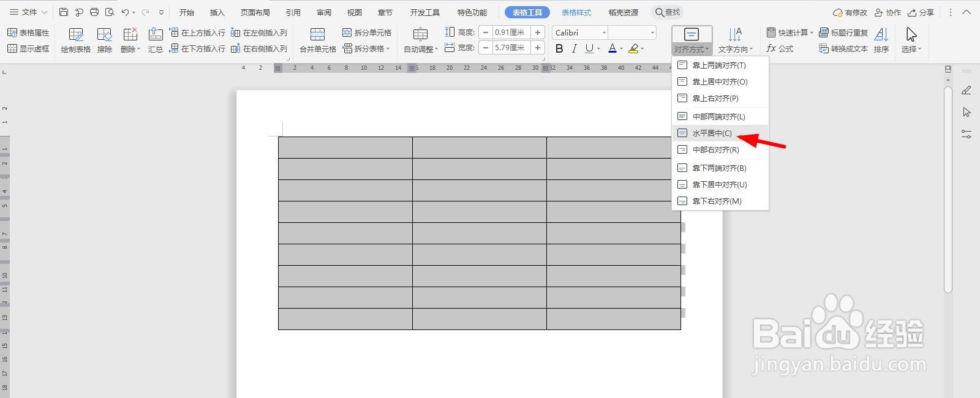The height and width of the screenshot is (398, 980).
Task: Click 在右侧插入列 insert column right
Action: pos(259,48)
